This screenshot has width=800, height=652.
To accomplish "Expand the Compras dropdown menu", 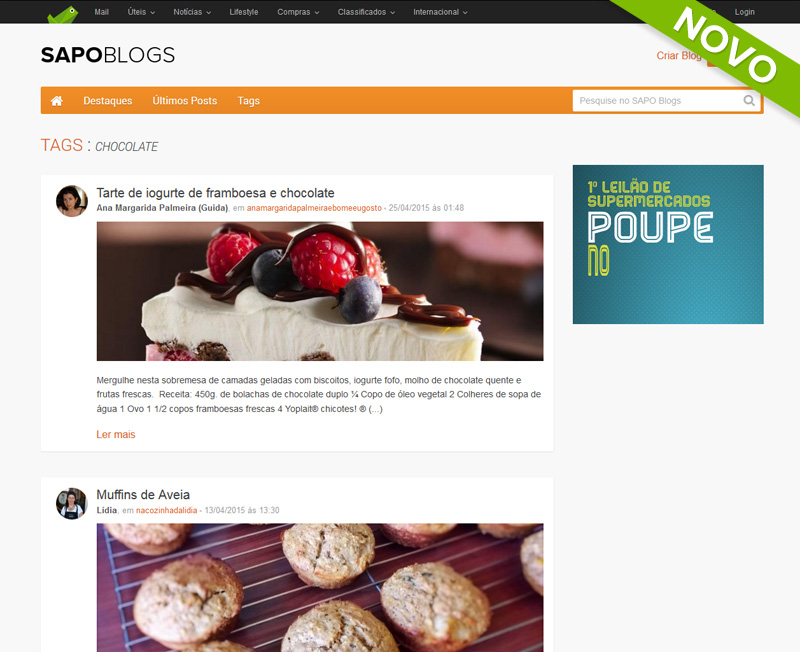I will (x=298, y=12).
